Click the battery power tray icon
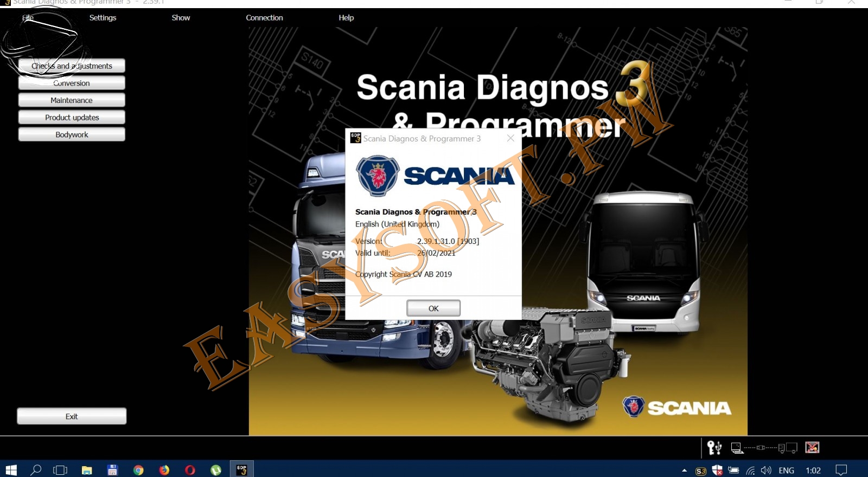This screenshot has width=868, height=477. (733, 470)
